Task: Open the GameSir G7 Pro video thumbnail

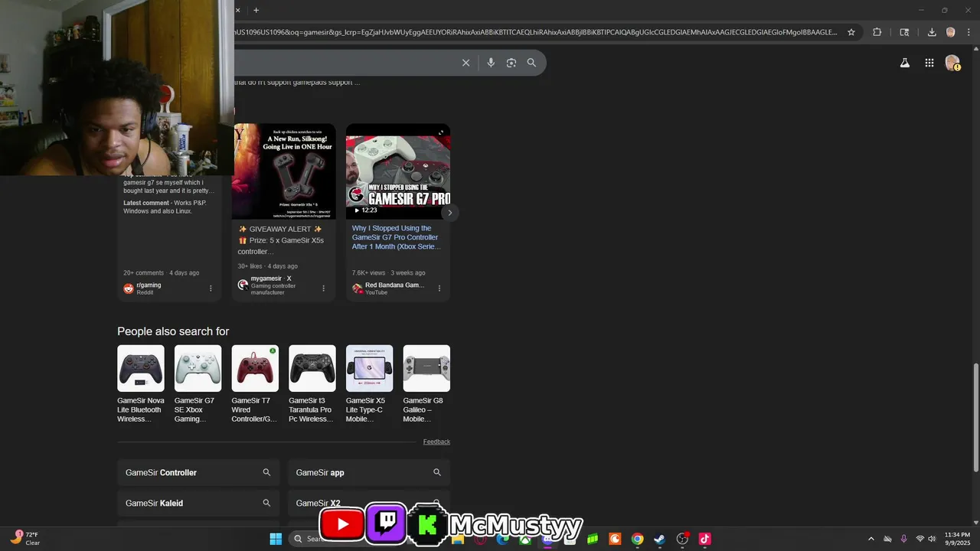Action: (x=398, y=171)
